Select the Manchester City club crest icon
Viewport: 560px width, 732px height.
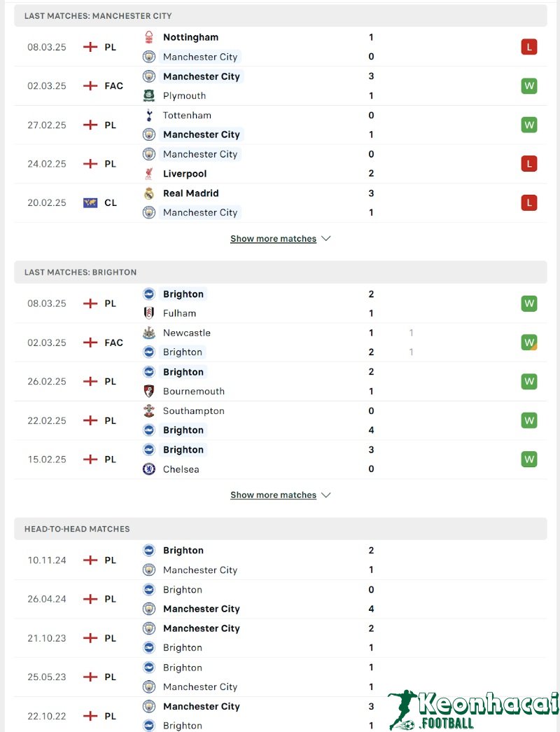click(x=148, y=57)
